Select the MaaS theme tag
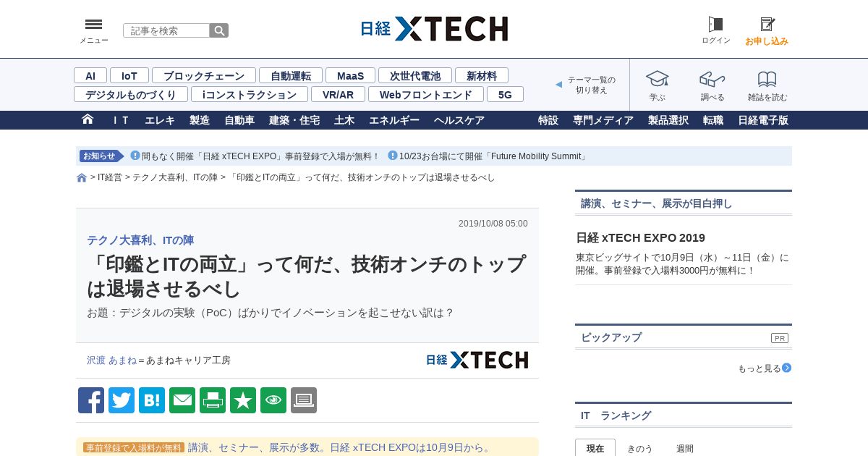This screenshot has height=456, width=868. point(350,75)
